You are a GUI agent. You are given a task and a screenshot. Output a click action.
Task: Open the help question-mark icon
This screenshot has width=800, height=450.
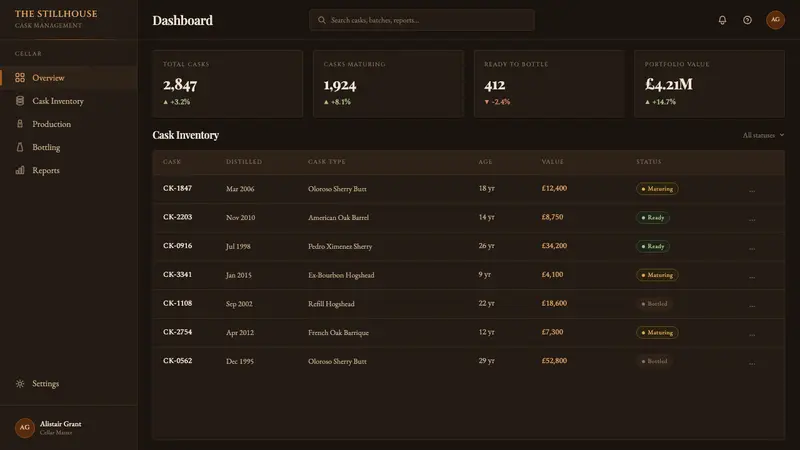(747, 20)
